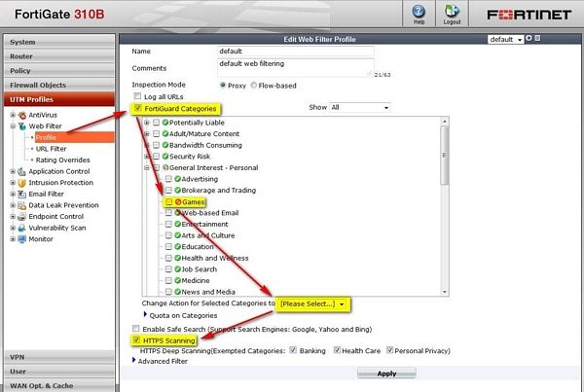This screenshot has height=392, width=584.
Task: Open the URL Filter link
Action: pyautogui.click(x=51, y=149)
